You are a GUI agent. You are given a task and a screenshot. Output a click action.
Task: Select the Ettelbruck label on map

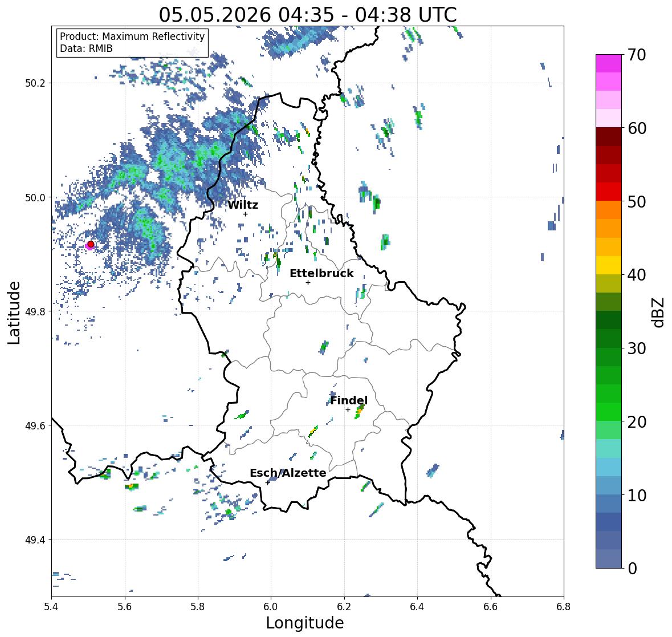[321, 274]
